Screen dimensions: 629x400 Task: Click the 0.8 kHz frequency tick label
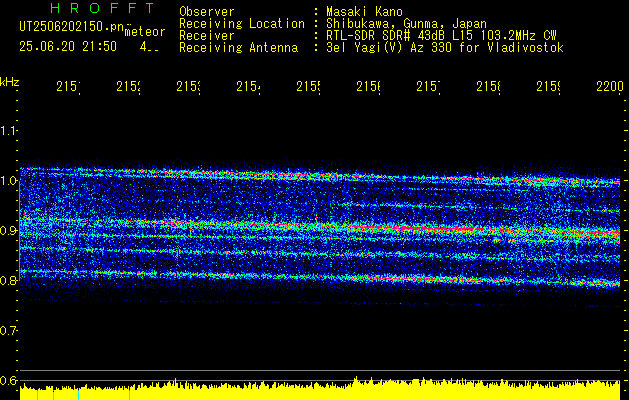pyautogui.click(x=8, y=280)
